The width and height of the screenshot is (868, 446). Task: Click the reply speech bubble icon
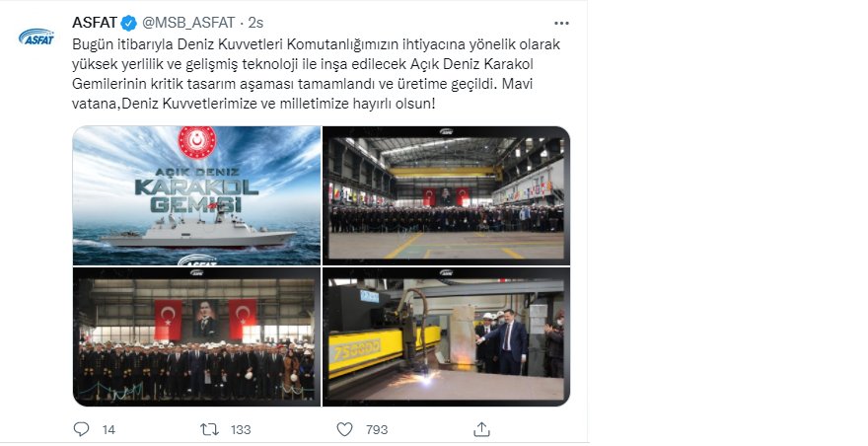81,429
